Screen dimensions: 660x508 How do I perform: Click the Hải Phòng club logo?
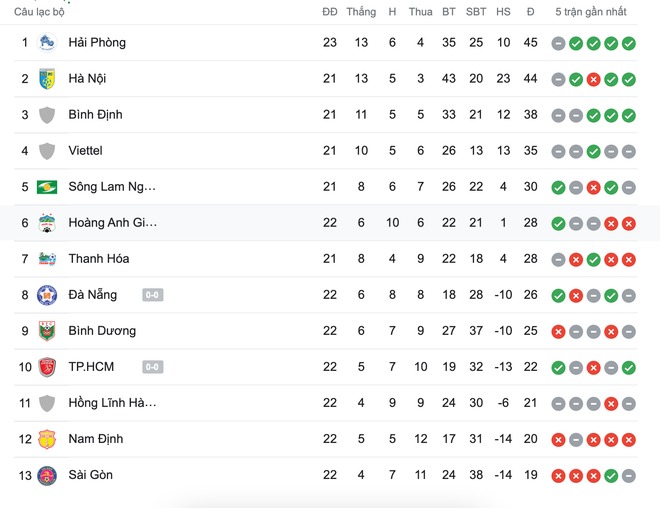tap(47, 43)
